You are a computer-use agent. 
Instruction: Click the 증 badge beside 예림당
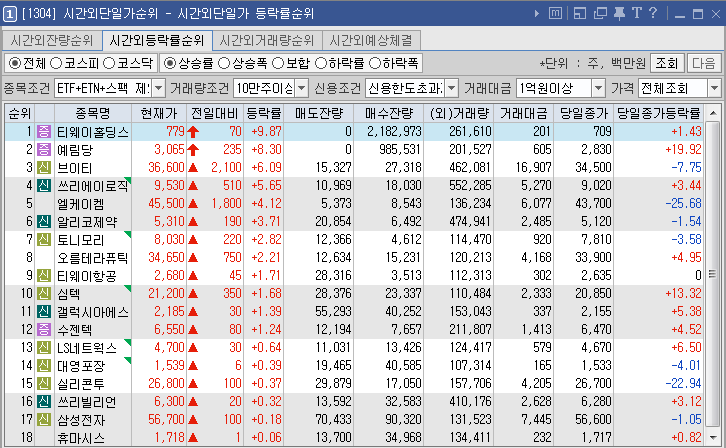pos(44,149)
